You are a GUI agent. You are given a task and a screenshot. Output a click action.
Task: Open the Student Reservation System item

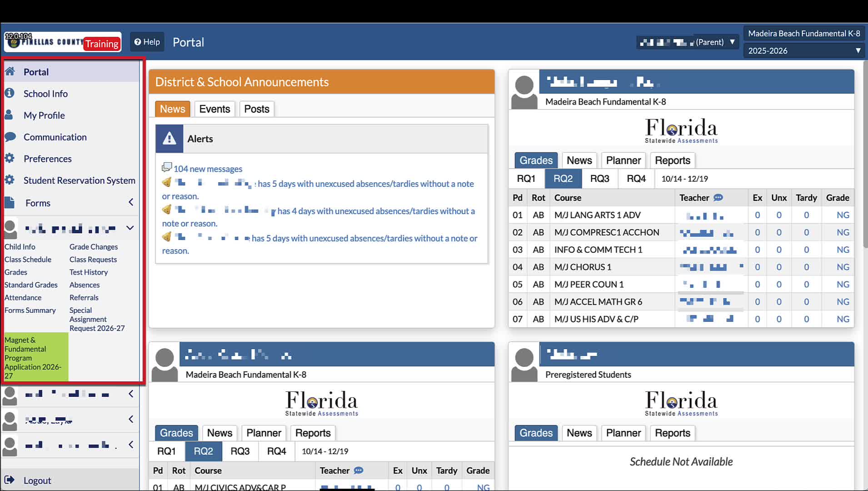coord(79,180)
